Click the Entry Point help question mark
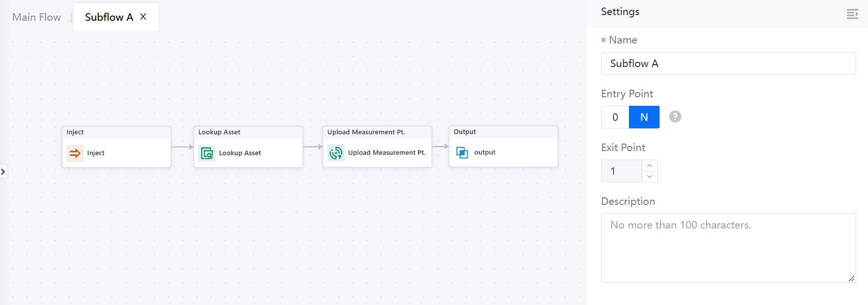 coord(675,117)
